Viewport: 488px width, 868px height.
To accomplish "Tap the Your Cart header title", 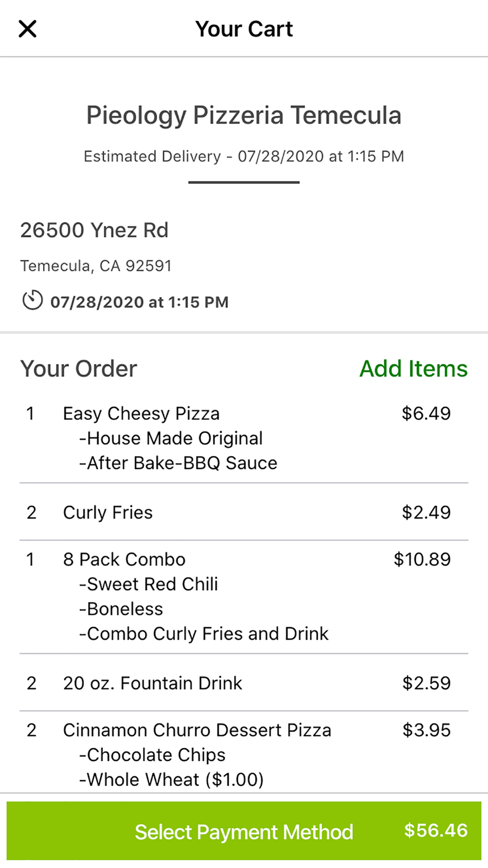I will click(244, 29).
